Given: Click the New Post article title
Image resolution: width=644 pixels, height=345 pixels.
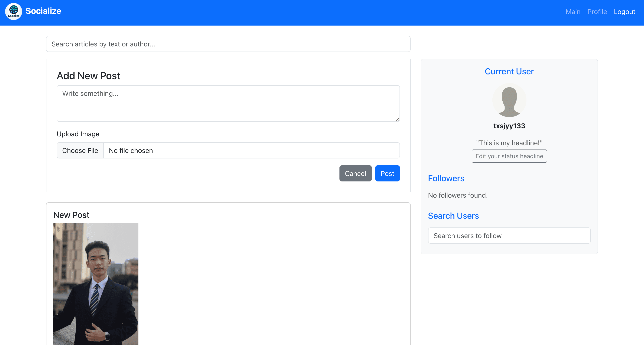Looking at the screenshot, I should point(71,215).
